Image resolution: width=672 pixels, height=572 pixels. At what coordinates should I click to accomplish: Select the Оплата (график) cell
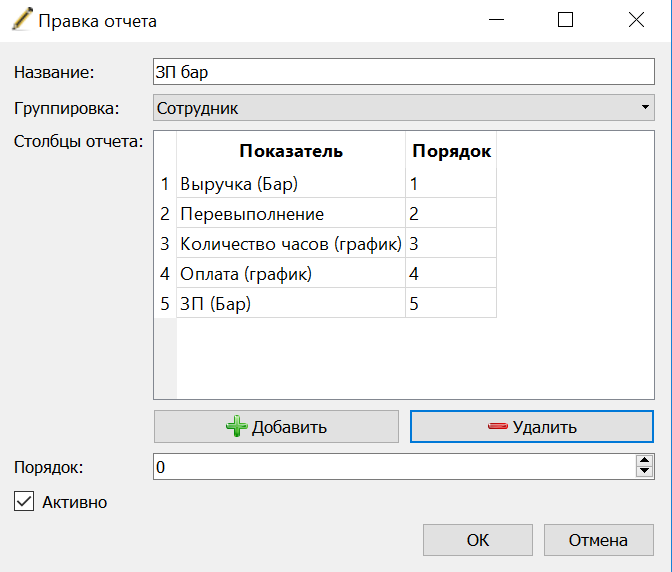click(291, 273)
